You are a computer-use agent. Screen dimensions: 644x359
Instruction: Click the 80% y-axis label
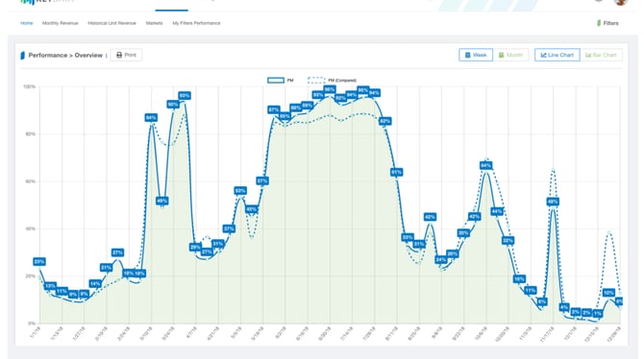click(31, 134)
